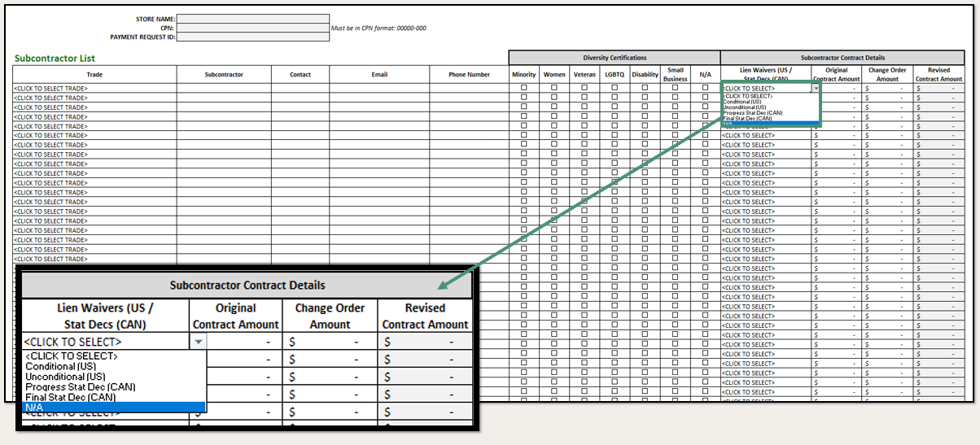Click the small Lien Waivers dropdown arrow in main table
This screenshot has height=445, width=980.
[x=816, y=89]
